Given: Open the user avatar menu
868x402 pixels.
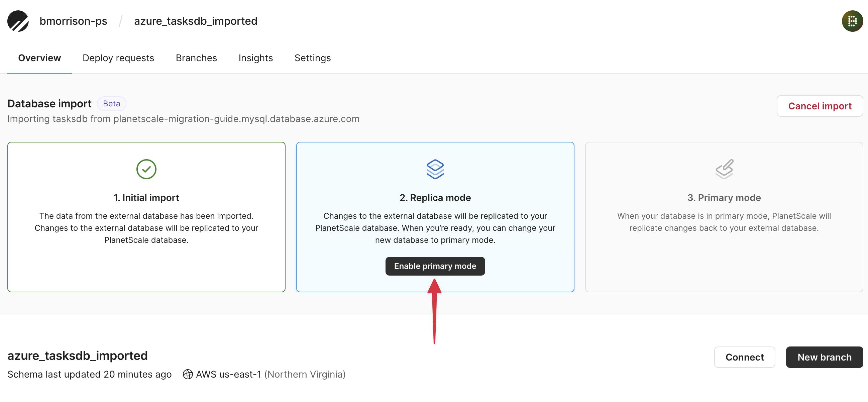Looking at the screenshot, I should click(x=852, y=21).
